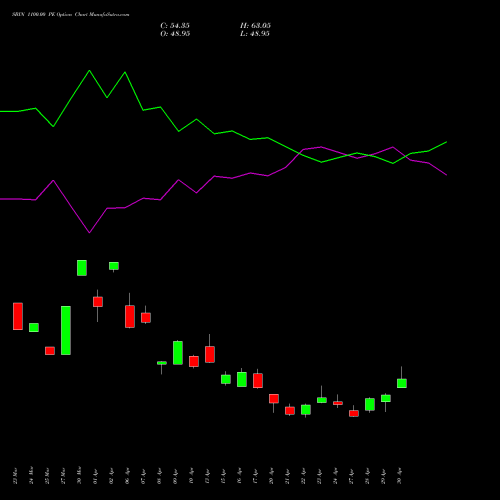The height and width of the screenshot is (500, 500).
Task: Select the 27 Mar date label
Action: pos(63,476)
